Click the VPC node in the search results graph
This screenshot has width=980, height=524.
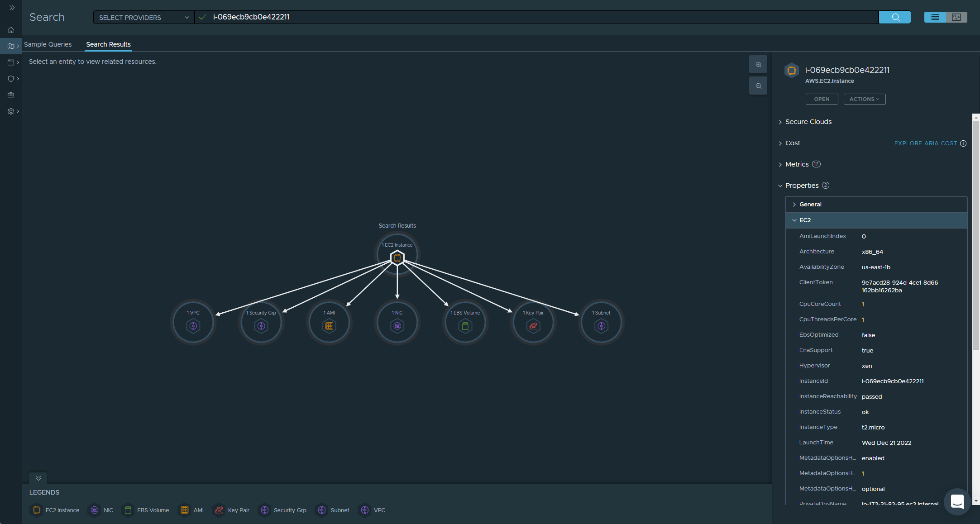193,324
